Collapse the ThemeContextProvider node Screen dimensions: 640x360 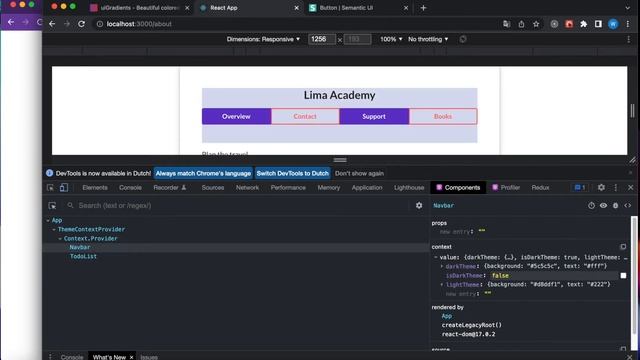[54, 229]
